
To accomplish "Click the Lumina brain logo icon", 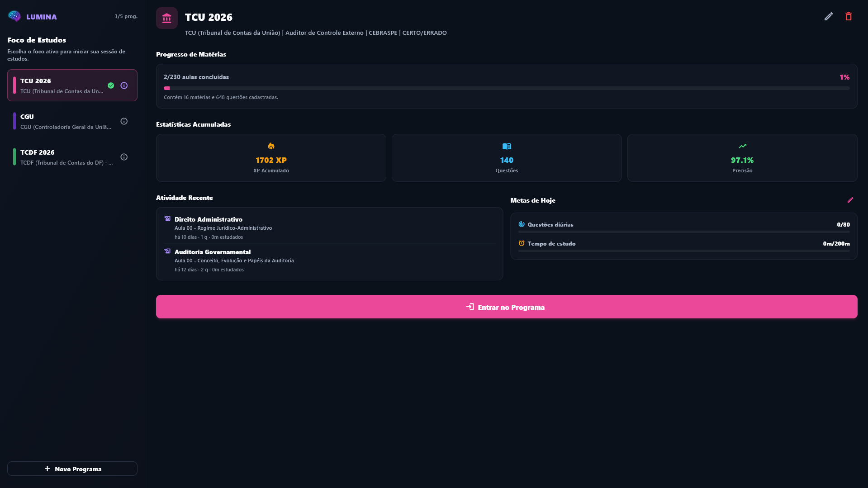I will 14,16.
